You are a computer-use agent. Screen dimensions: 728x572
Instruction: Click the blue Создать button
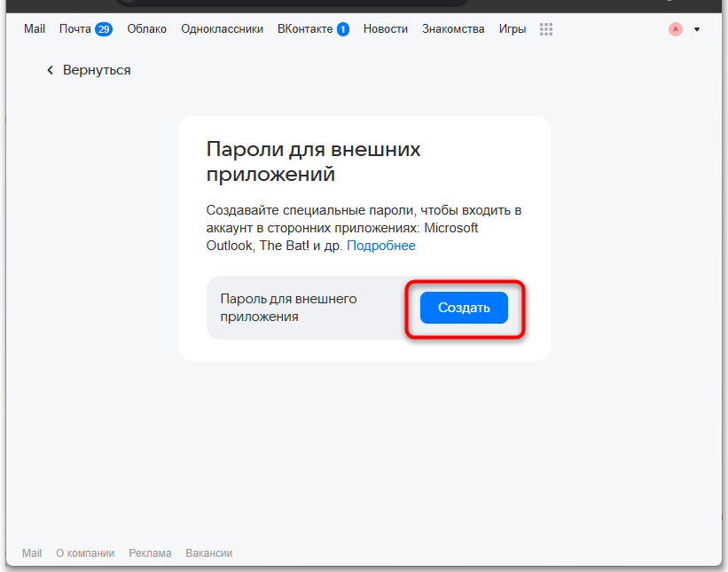464,308
